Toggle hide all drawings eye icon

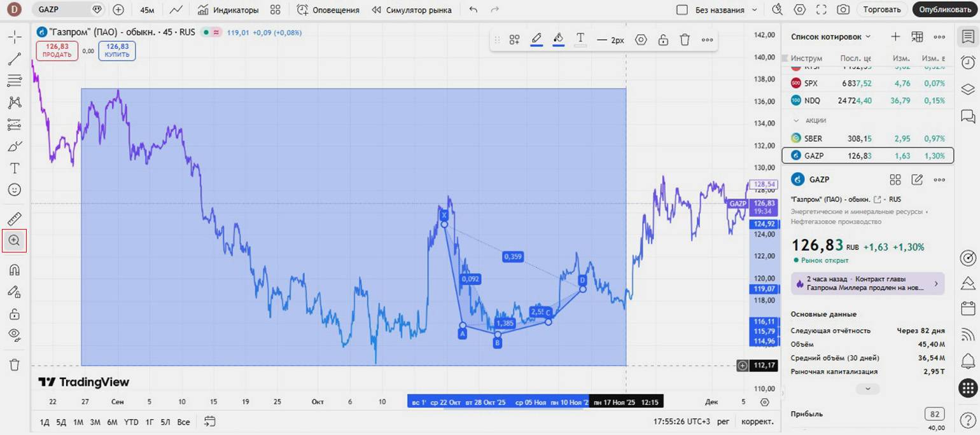point(14,335)
